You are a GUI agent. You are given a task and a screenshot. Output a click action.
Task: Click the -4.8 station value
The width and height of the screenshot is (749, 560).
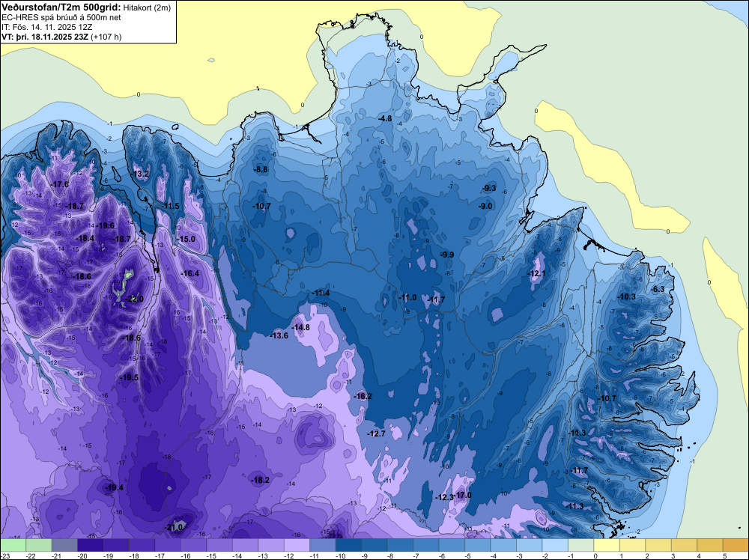pos(385,118)
